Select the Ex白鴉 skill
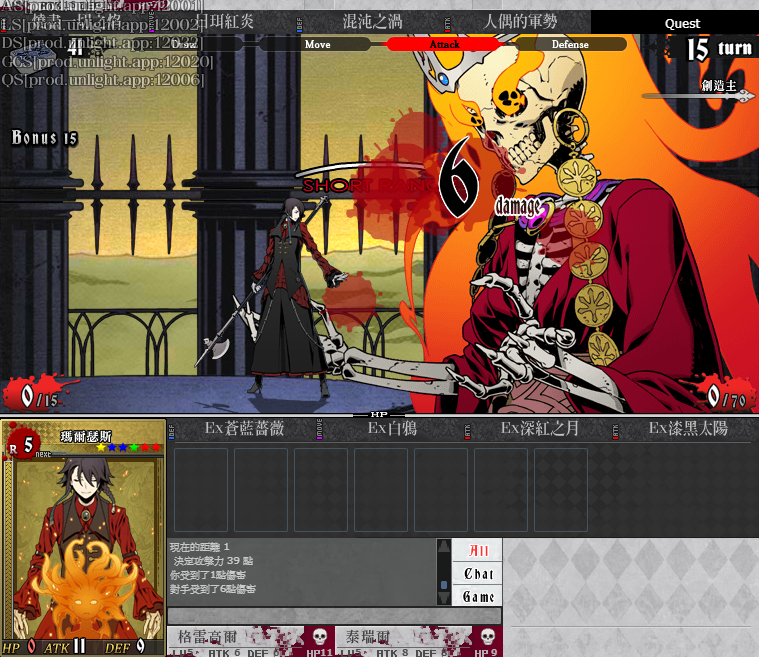 click(392, 428)
